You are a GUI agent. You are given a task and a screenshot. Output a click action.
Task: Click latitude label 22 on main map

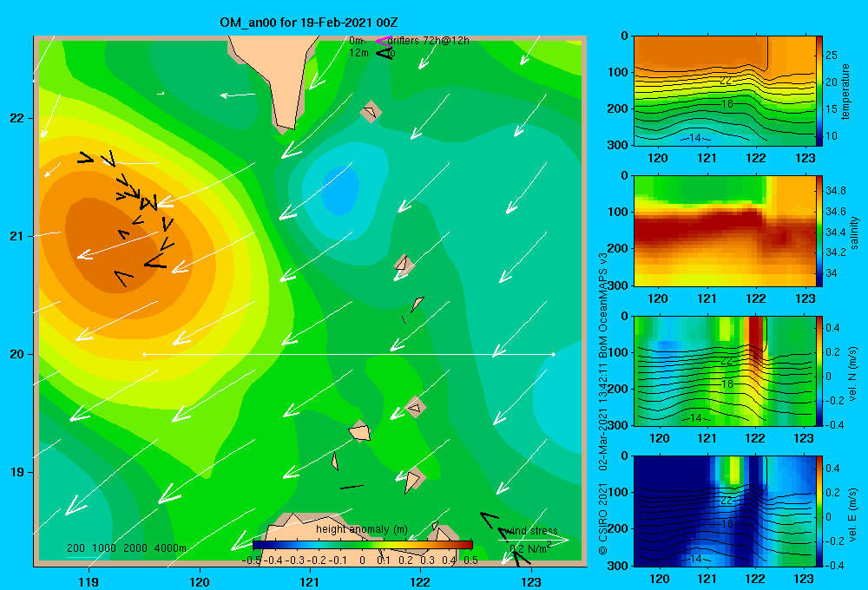[17, 118]
